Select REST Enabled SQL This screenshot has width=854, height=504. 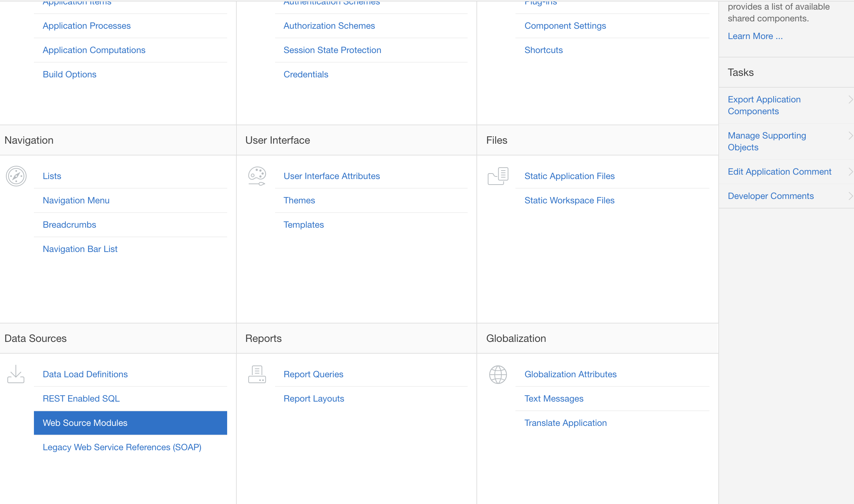tap(81, 399)
